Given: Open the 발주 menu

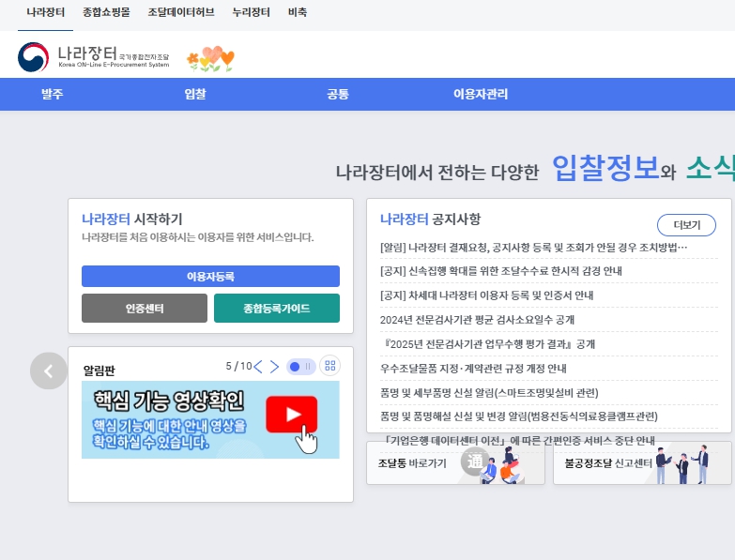Looking at the screenshot, I should 52,94.
